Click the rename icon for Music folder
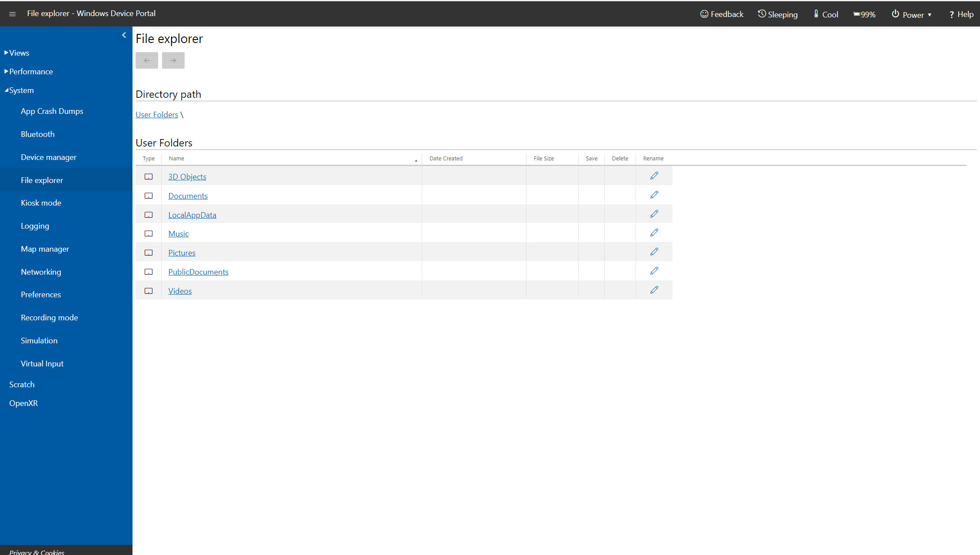This screenshot has height=555, width=980. (654, 233)
